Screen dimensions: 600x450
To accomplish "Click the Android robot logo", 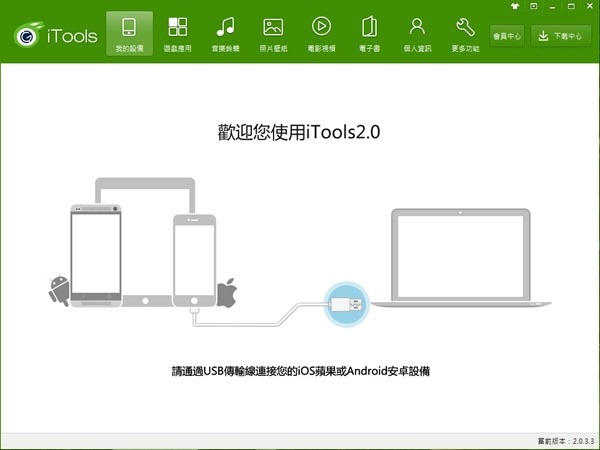I will [x=59, y=290].
